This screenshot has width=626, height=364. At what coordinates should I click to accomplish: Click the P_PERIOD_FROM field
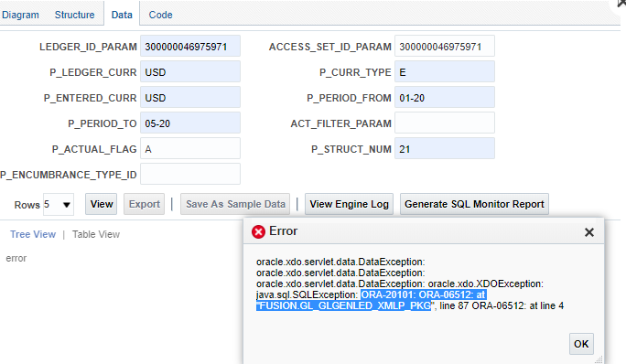445,97
